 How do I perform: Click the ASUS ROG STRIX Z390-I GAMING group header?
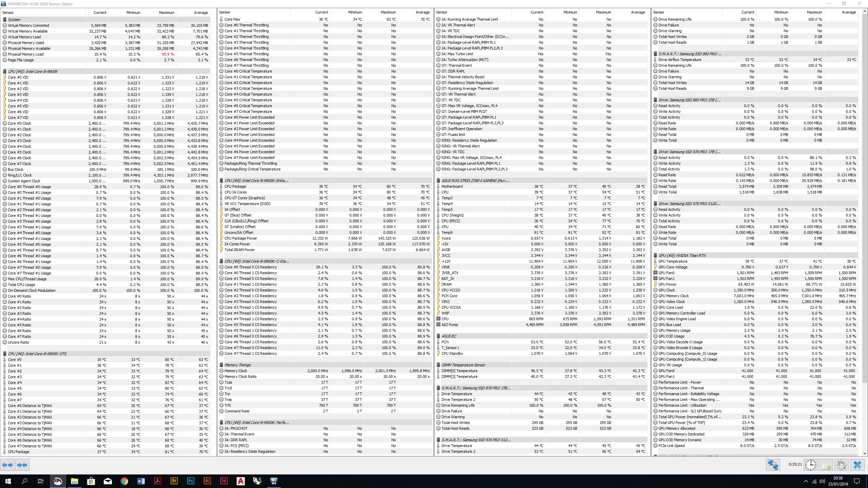475,181
